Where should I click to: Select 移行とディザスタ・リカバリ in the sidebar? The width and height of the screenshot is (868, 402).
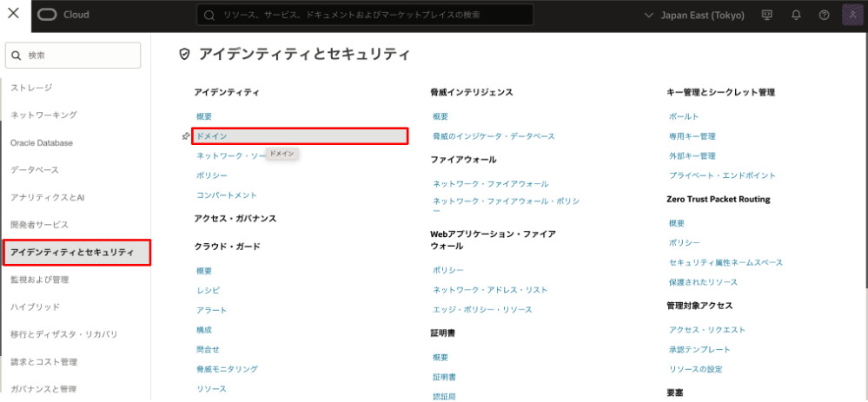[x=63, y=334]
